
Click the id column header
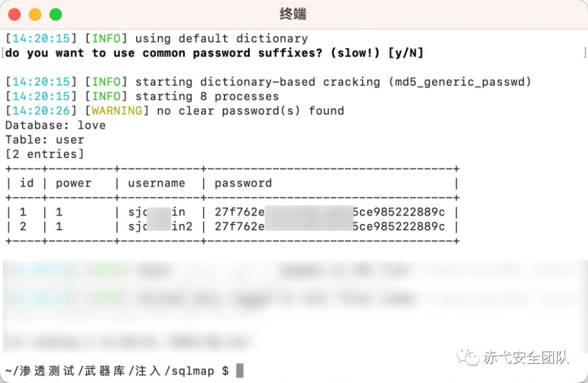[x=27, y=183]
